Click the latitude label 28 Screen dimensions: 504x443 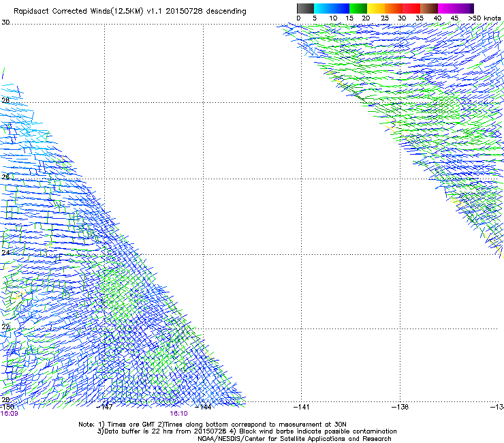click(5, 100)
